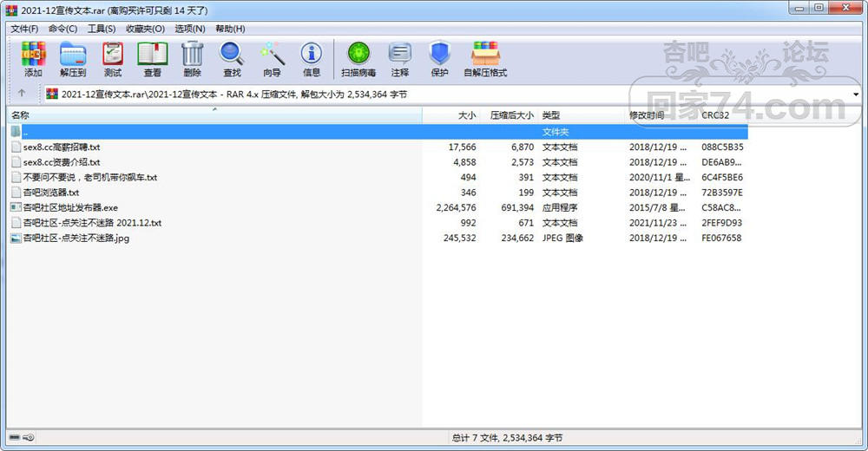868x451 pixels.
Task: Open the 工具(S) menu
Action: [102, 29]
